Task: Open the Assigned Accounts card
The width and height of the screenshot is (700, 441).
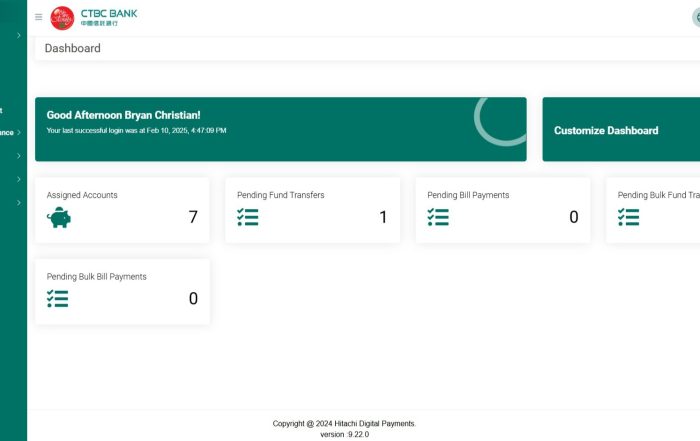Action: pyautogui.click(x=122, y=210)
